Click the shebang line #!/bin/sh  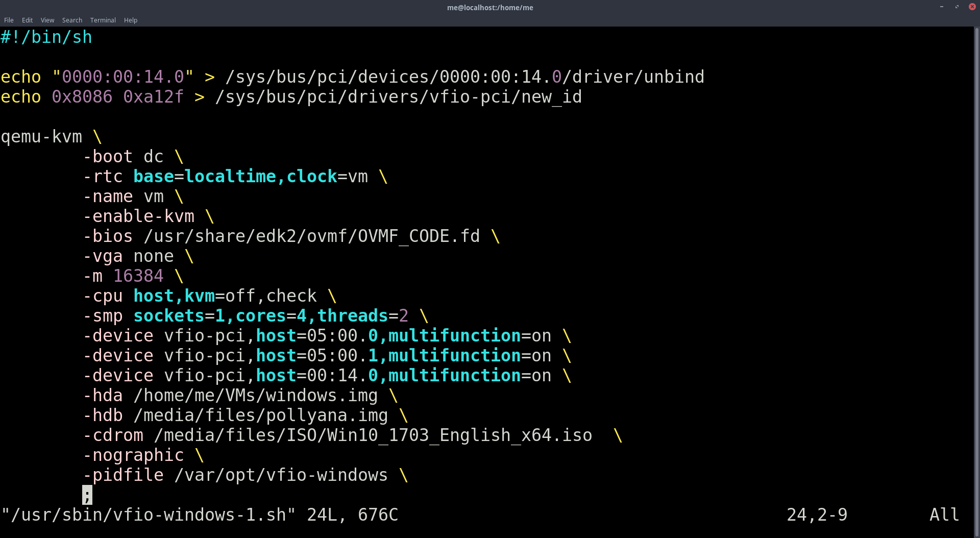click(x=46, y=37)
